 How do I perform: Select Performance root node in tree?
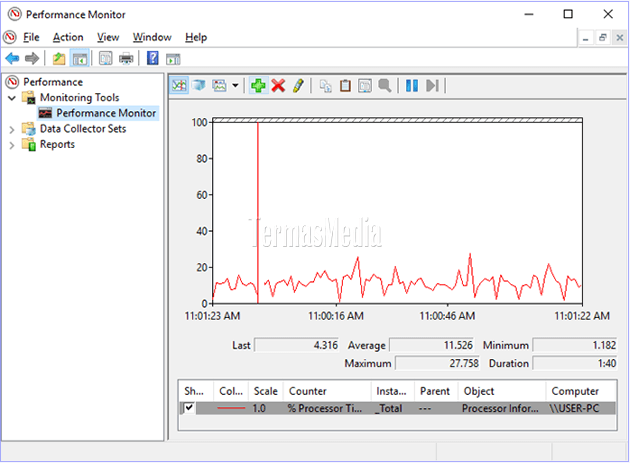click(x=53, y=82)
